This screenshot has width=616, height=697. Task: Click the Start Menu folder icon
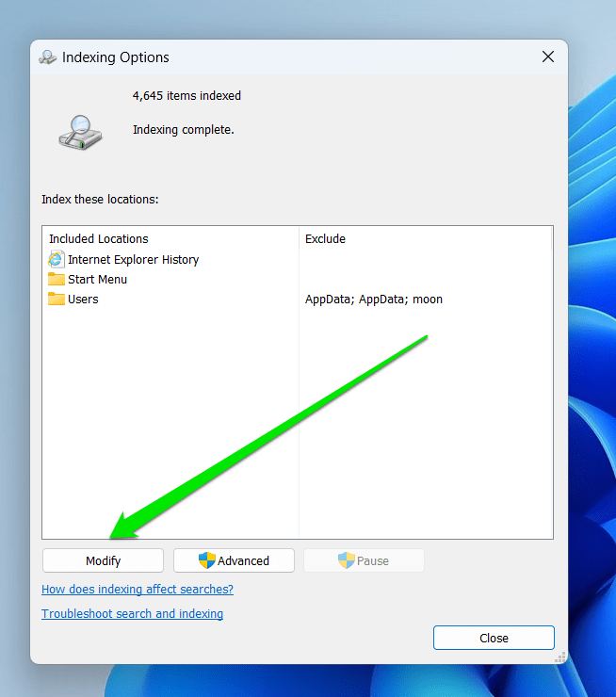[56, 279]
